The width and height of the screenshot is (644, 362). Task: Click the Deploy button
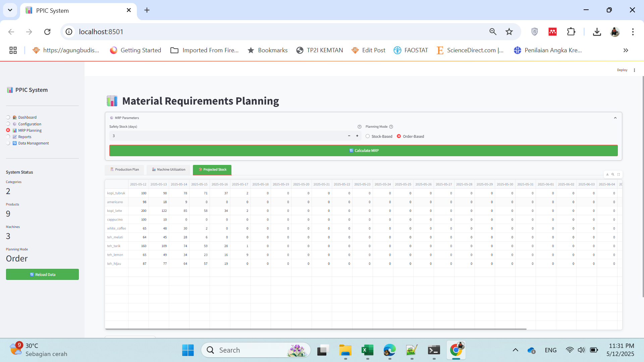tap(622, 70)
